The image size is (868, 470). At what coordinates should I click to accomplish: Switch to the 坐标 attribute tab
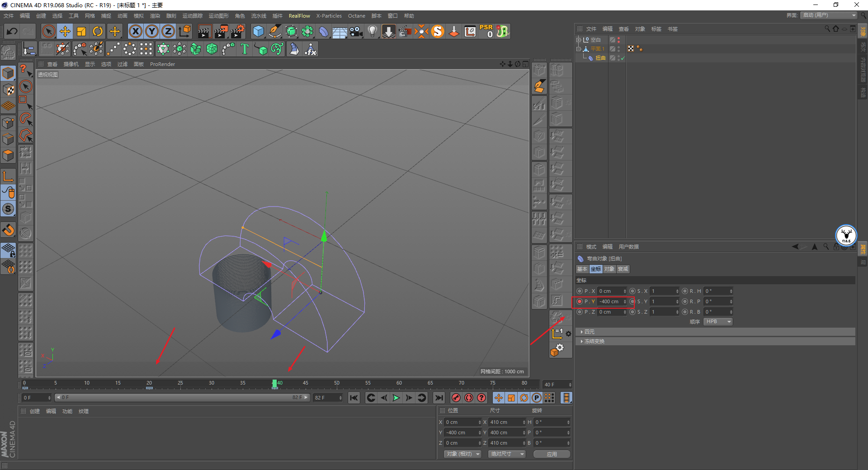pos(596,269)
